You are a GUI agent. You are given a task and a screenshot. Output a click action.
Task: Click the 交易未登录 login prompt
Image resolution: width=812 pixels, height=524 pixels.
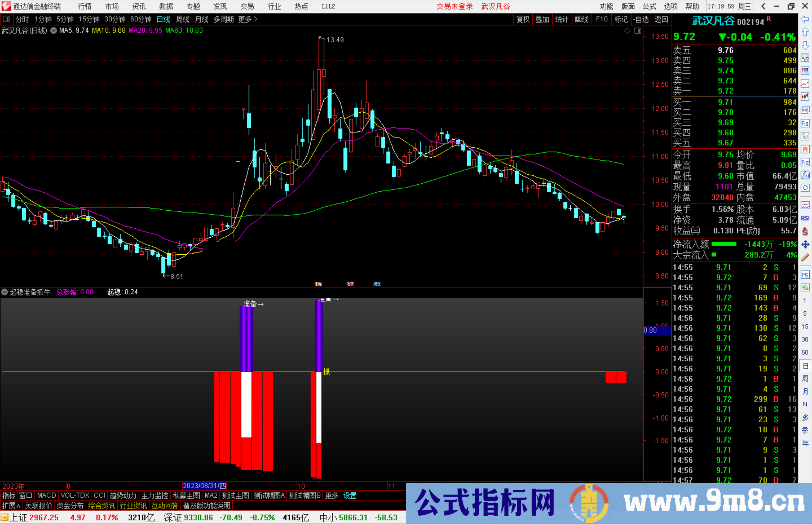point(454,6)
